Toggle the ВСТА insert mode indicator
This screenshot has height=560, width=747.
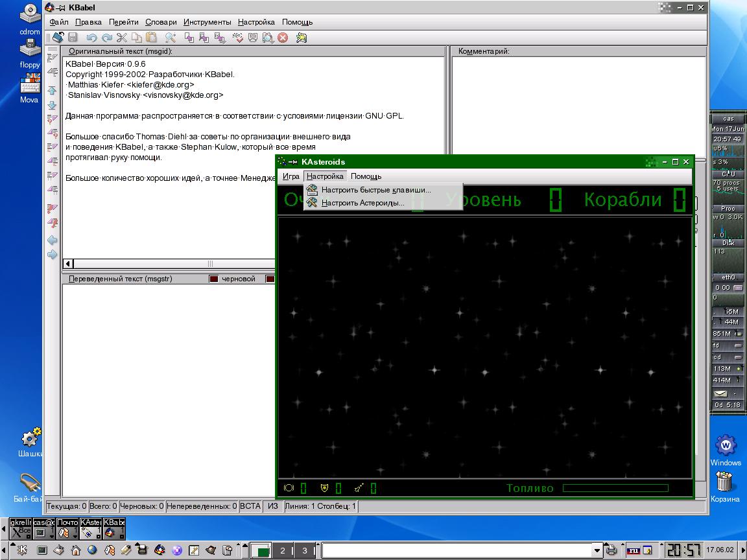pyautogui.click(x=250, y=506)
